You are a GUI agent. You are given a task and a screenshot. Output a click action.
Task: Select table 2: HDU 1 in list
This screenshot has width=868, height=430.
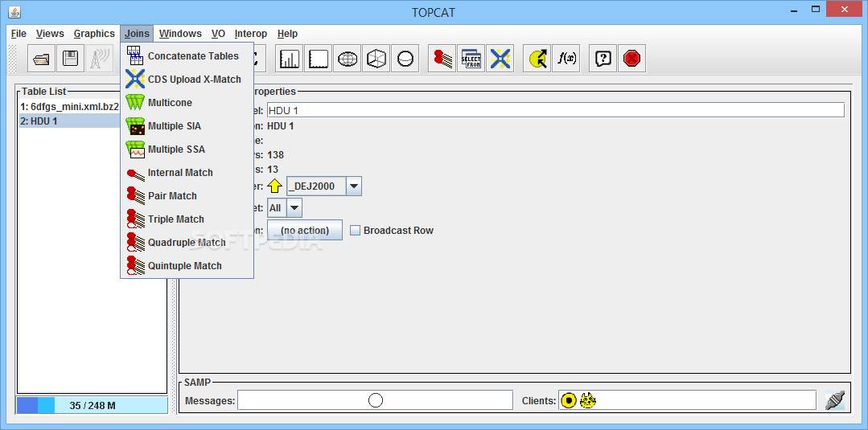(x=70, y=121)
